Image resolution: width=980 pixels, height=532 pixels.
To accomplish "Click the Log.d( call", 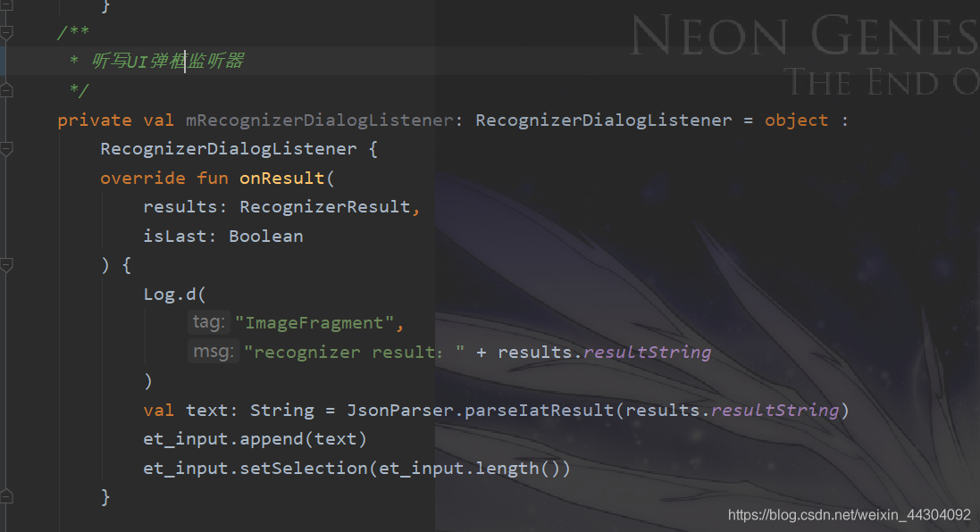I will 174,294.
